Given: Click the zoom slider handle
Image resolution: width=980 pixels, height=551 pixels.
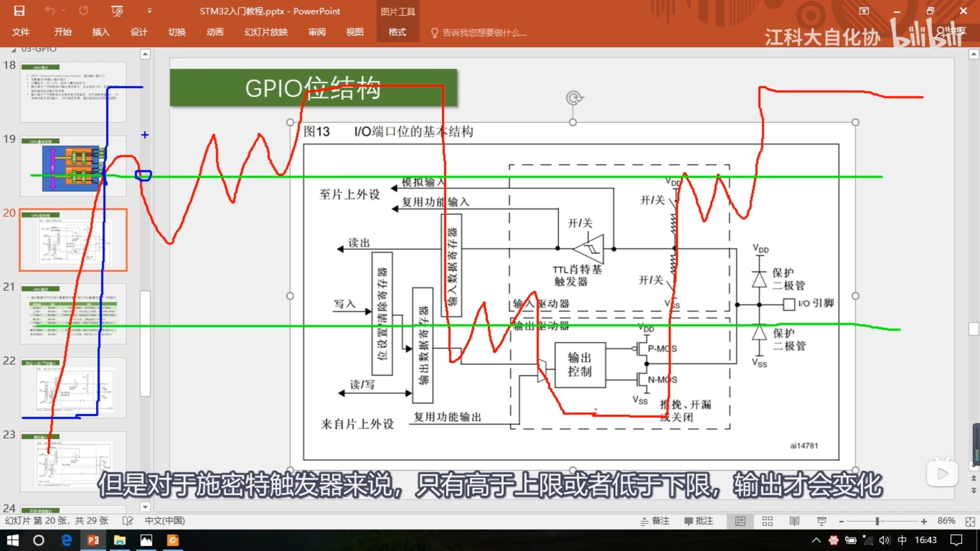Looking at the screenshot, I should (x=877, y=521).
